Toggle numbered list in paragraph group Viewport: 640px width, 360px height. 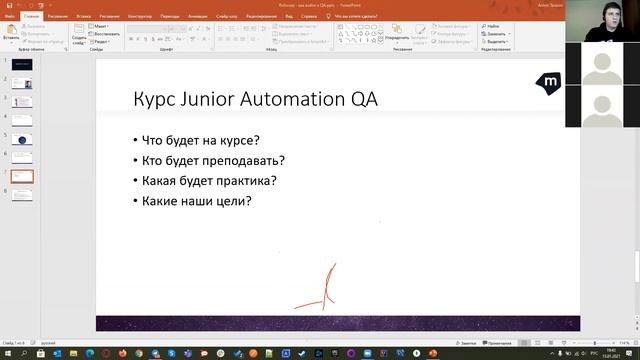tap(232, 29)
